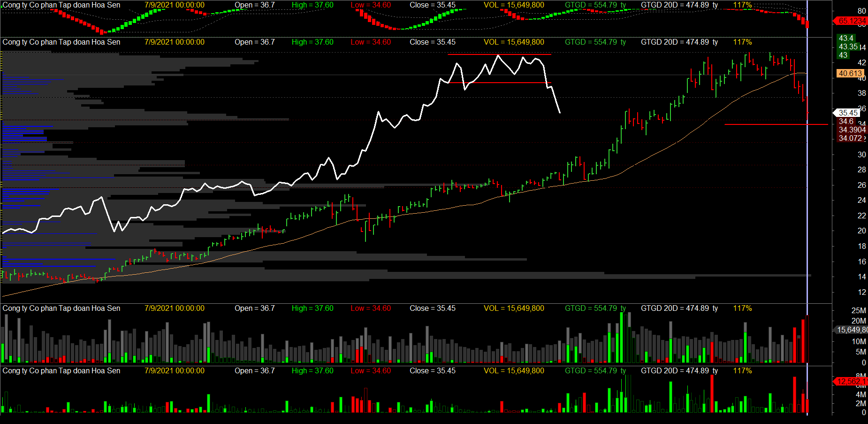
Task: Select the gray 15,649,80 volume axis tag
Action: pyautogui.click(x=852, y=330)
